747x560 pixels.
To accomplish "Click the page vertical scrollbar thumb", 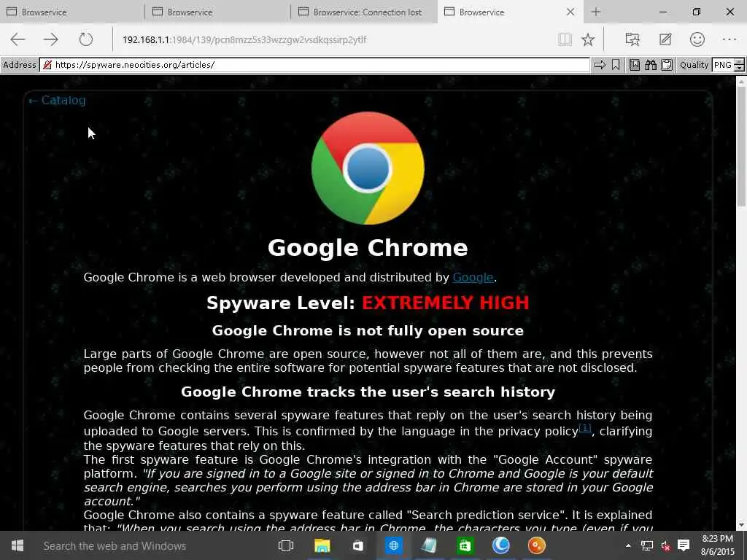I will [741, 145].
